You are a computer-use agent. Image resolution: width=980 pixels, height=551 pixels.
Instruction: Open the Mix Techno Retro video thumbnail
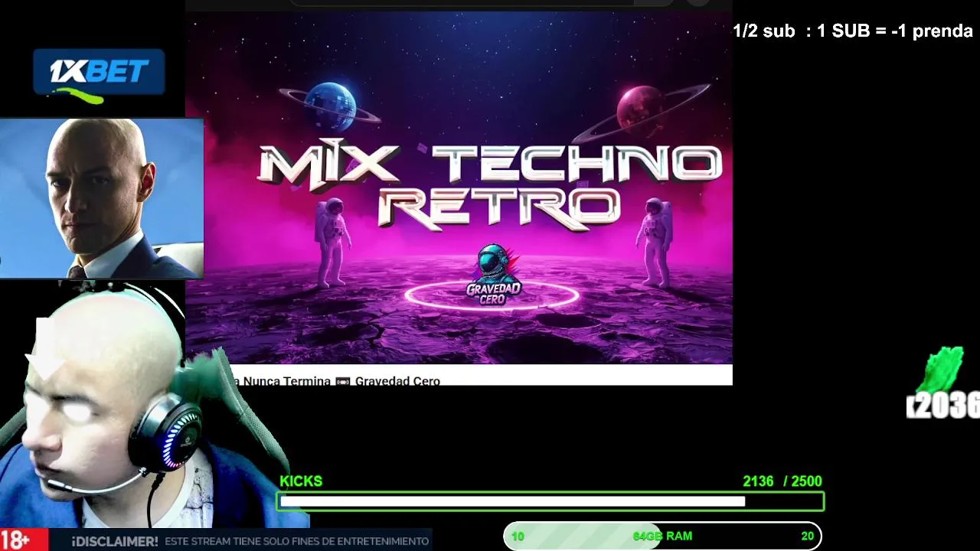(x=459, y=187)
